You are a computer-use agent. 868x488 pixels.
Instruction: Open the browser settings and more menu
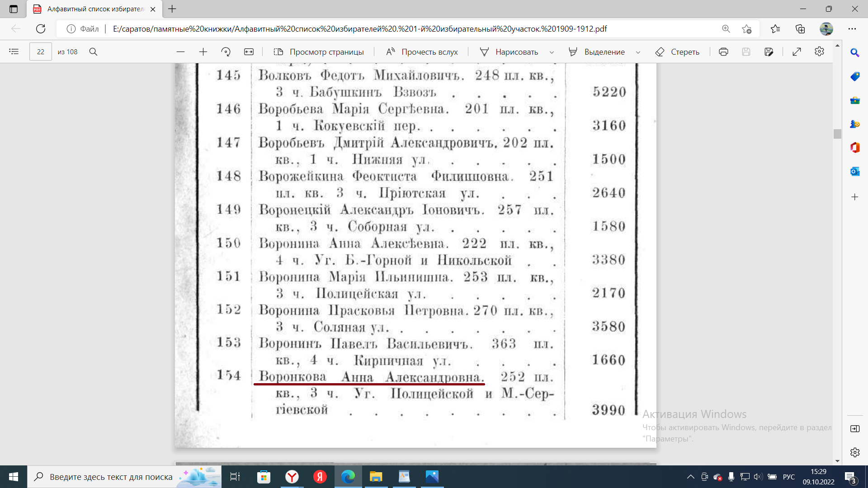pos(852,28)
